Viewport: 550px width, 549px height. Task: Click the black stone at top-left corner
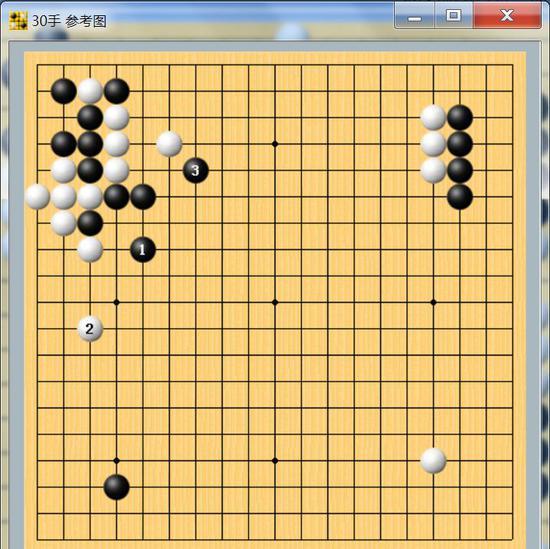pos(63,91)
